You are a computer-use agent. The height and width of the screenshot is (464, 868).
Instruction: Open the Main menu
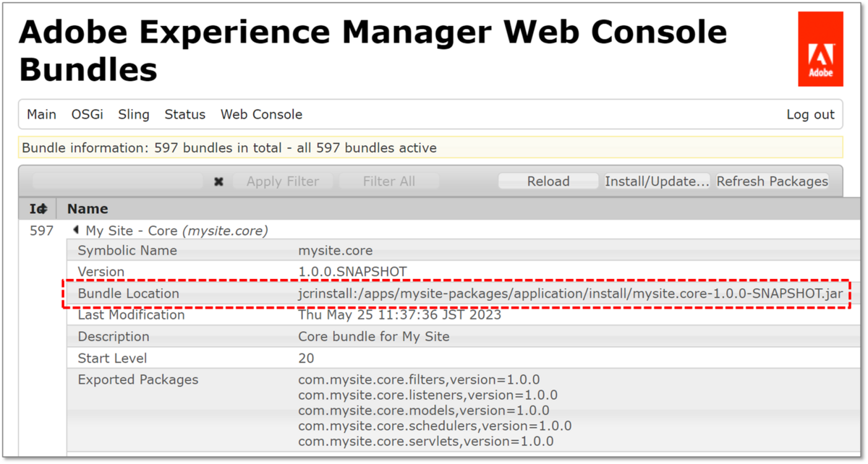(41, 114)
